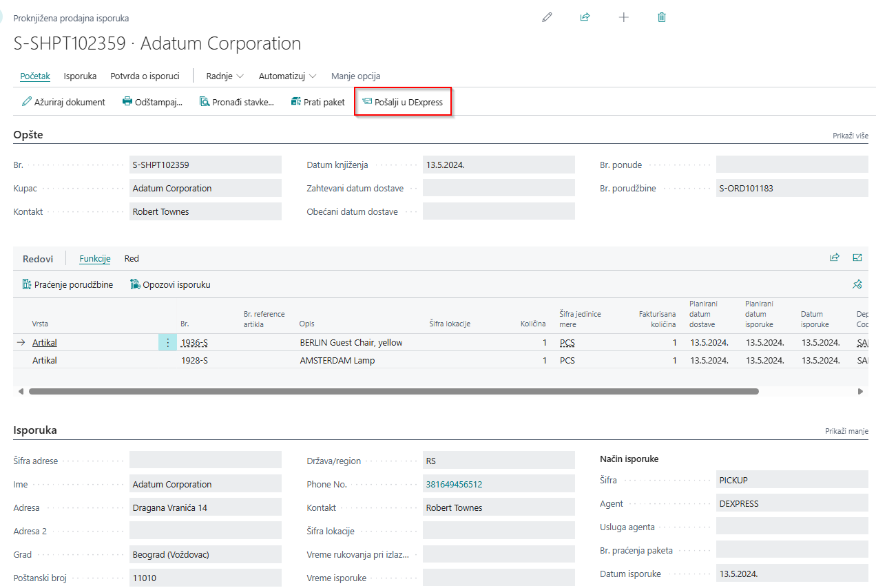This screenshot has height=588, width=876.
Task: Expand the Redovi section to full view
Action: (x=857, y=258)
